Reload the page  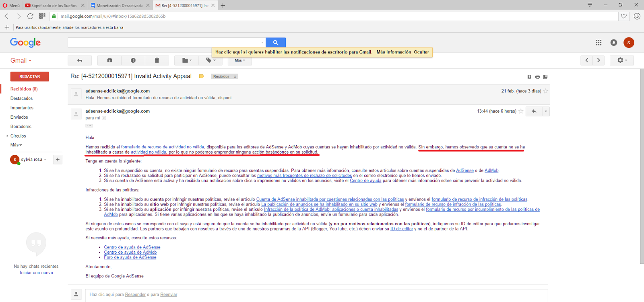(30, 16)
